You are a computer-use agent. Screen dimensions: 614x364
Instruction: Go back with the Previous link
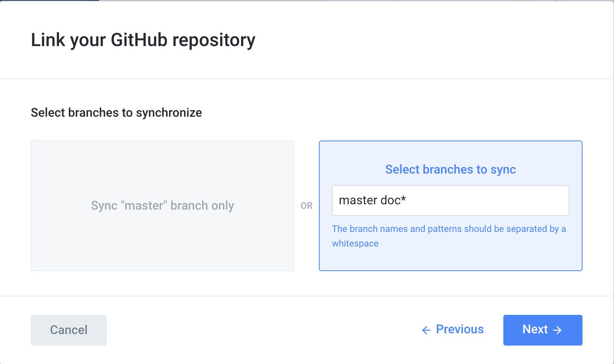pyautogui.click(x=460, y=329)
